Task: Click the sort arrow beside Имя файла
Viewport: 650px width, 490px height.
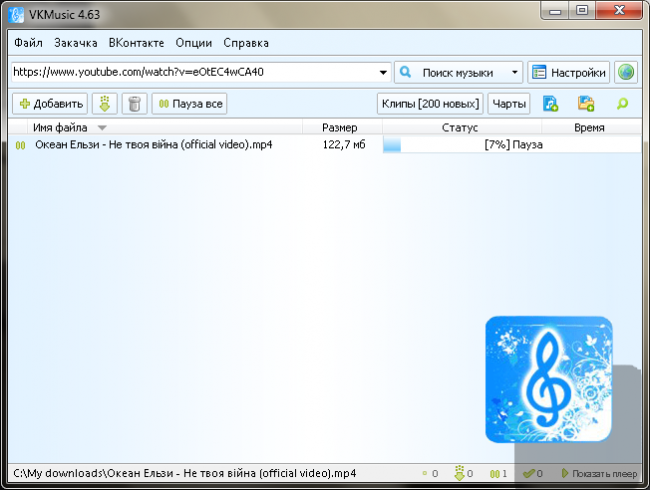Action: tap(102, 128)
